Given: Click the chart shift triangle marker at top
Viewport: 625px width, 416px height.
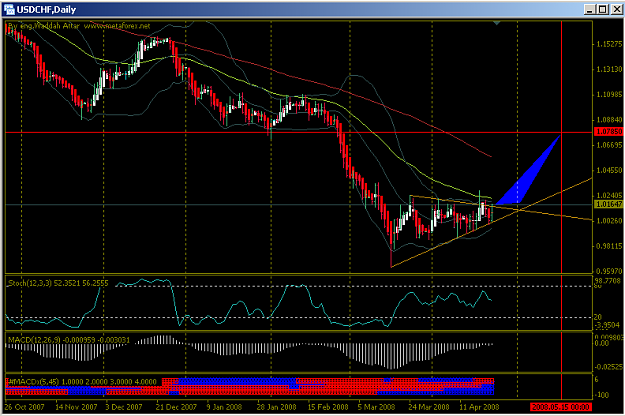Looking at the screenshot, I should click(x=496, y=24).
